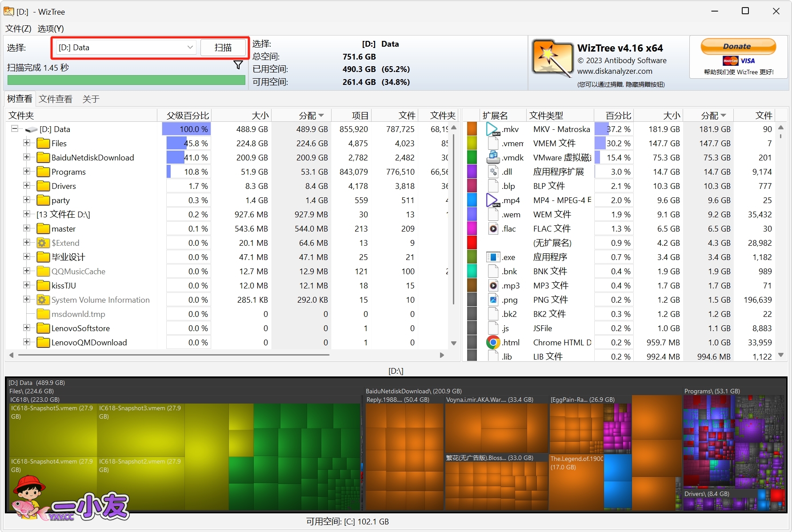
Task: Select the BaiduNetdiskDownload folder icon
Action: [43, 157]
